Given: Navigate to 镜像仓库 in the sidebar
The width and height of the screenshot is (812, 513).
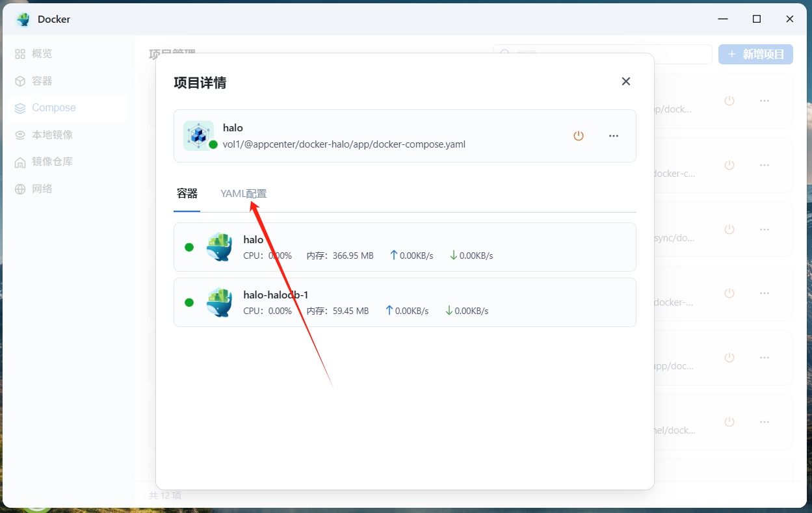Looking at the screenshot, I should [52, 162].
